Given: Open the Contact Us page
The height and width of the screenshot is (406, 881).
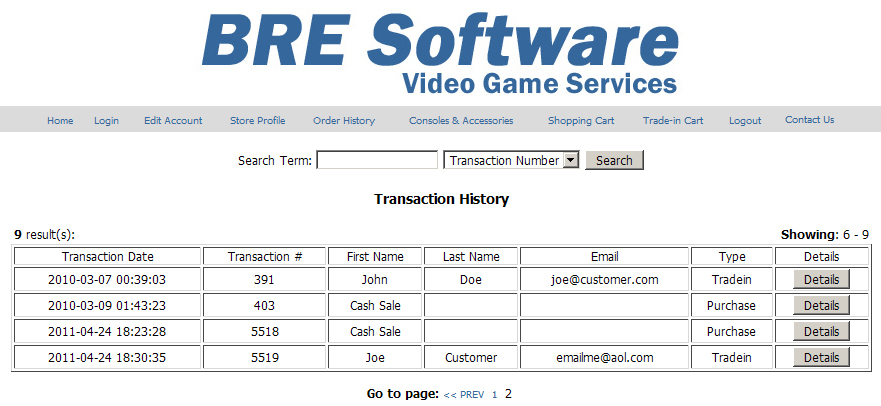Looking at the screenshot, I should [x=809, y=120].
